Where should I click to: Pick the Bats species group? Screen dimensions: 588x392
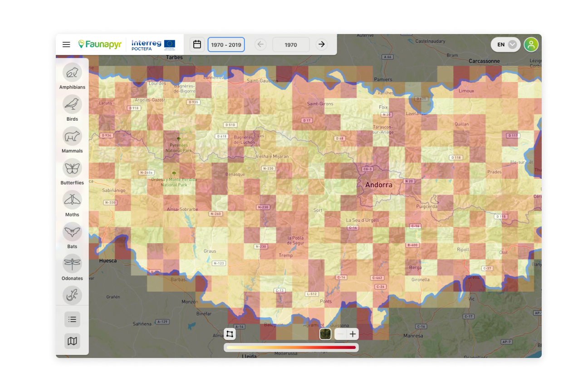(72, 232)
